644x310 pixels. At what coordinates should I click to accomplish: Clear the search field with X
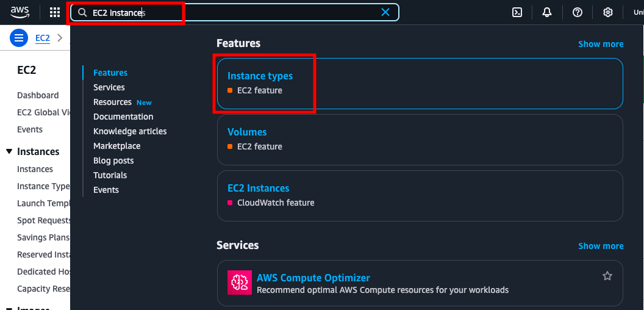click(x=385, y=12)
